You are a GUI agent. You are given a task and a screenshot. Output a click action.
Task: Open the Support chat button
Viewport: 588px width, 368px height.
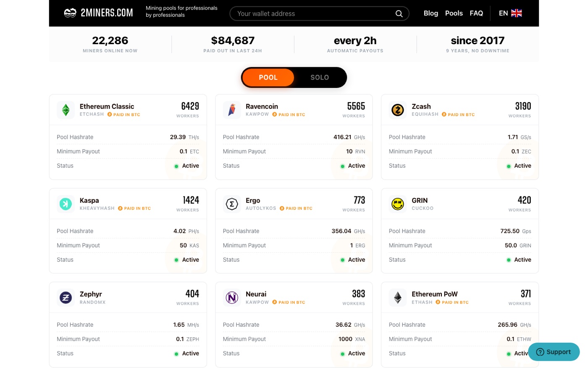point(554,352)
